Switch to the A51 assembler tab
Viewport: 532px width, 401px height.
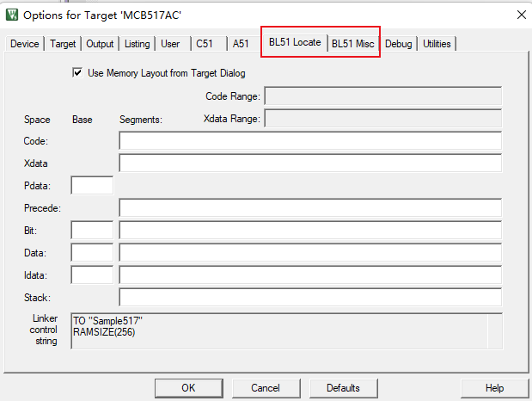coord(241,44)
